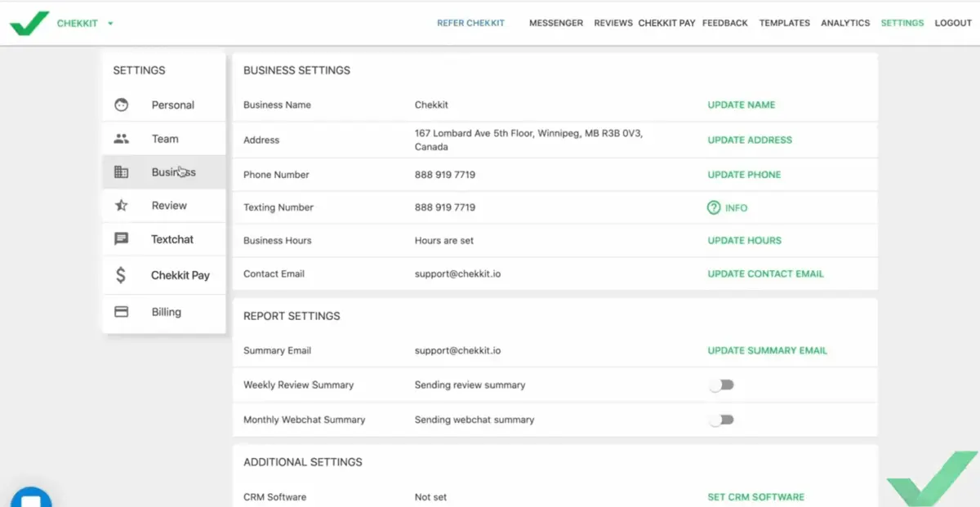Click Update Contact Email
980x507 pixels.
(765, 274)
